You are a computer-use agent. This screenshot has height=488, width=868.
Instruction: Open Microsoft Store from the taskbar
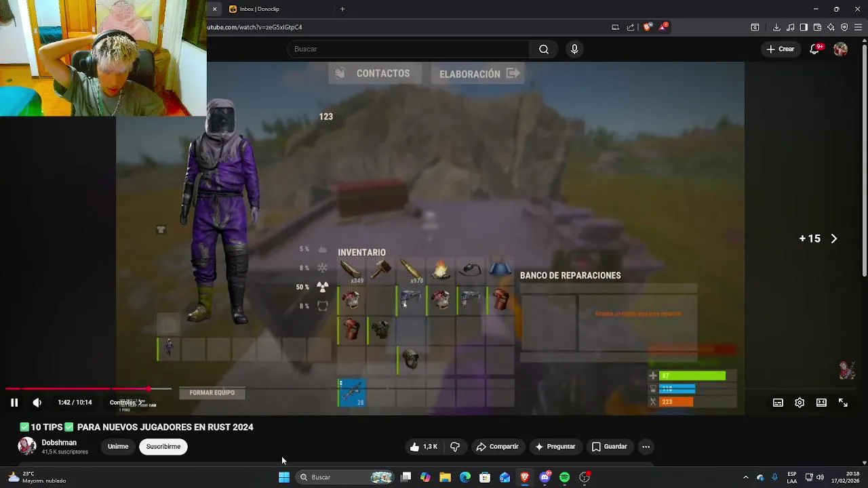coord(485,477)
